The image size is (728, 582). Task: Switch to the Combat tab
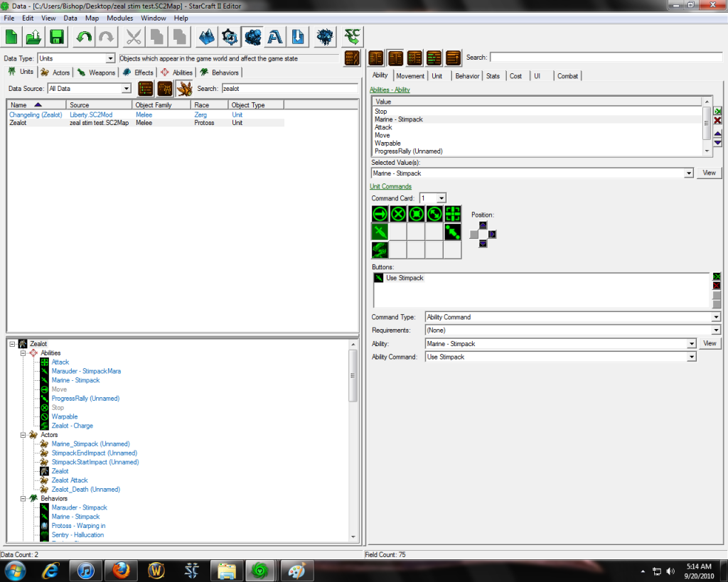click(567, 76)
